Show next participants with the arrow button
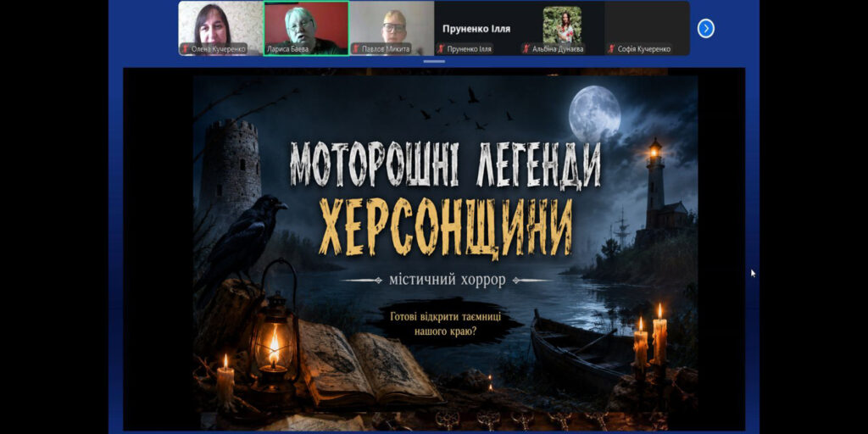 (x=705, y=28)
